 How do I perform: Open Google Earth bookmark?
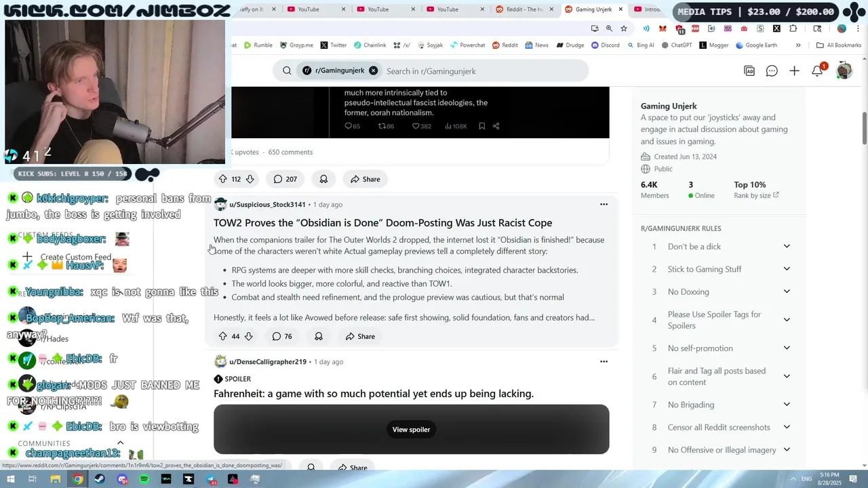(755, 45)
